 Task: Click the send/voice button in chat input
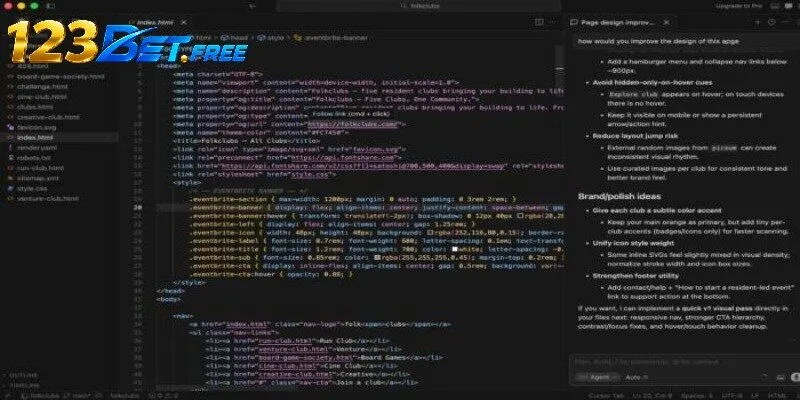click(x=795, y=377)
